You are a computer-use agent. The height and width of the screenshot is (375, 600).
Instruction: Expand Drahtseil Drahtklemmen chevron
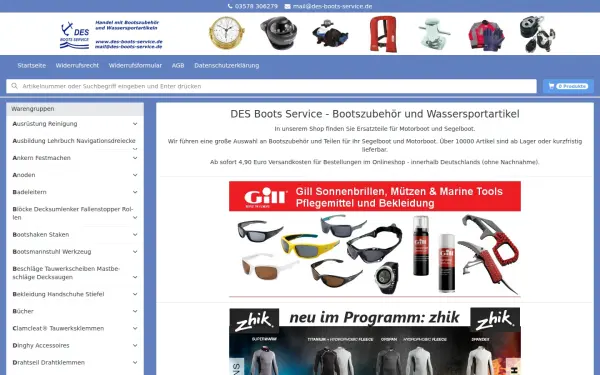(x=135, y=362)
